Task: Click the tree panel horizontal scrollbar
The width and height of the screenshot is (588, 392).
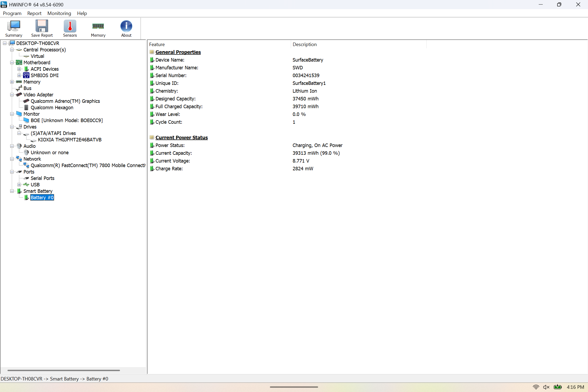Action: click(x=63, y=370)
